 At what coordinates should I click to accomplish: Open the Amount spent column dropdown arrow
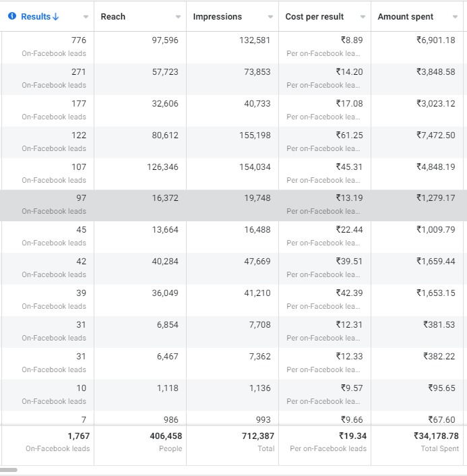click(x=455, y=17)
